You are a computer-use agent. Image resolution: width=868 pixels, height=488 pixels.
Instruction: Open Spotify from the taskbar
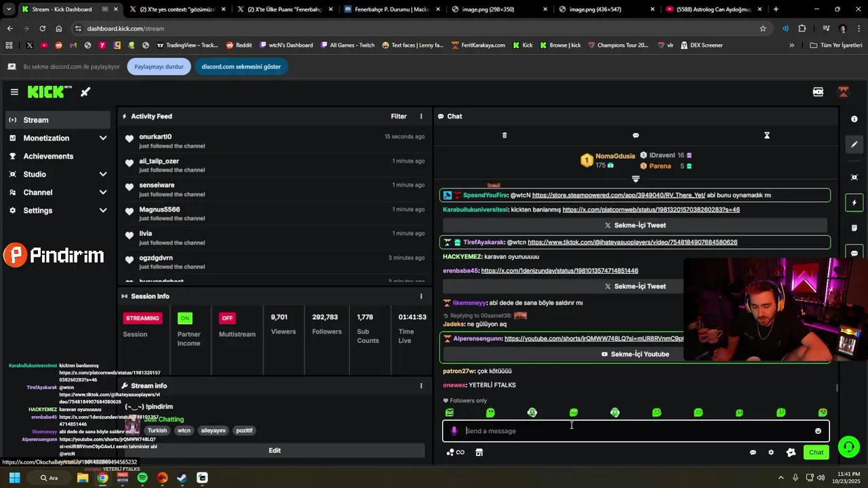click(x=142, y=478)
